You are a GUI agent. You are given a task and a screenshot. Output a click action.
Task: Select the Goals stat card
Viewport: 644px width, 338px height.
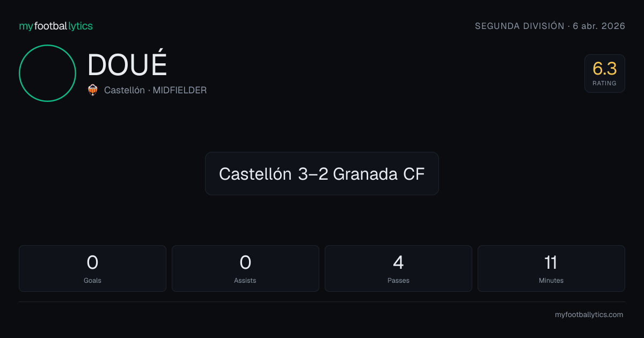tap(92, 268)
